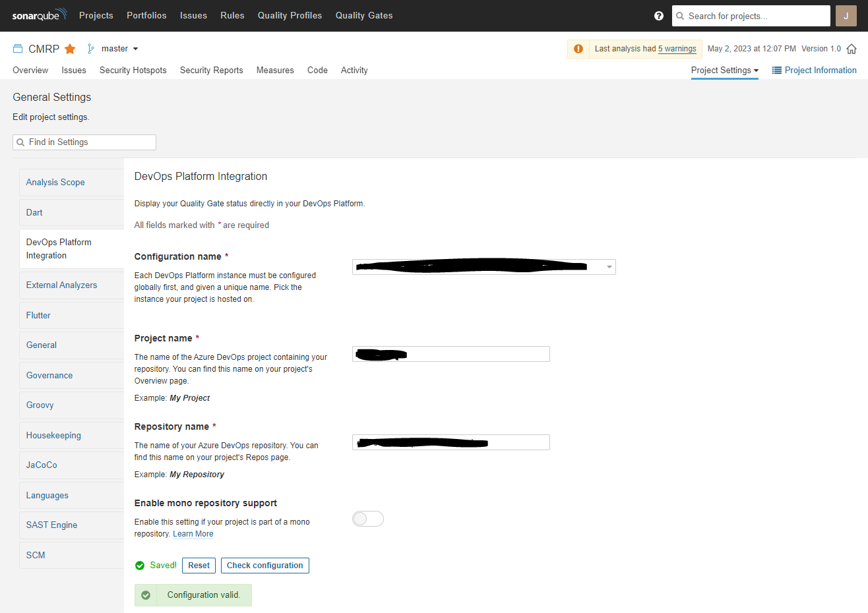Select the Housekeeping settings category
Screen dimensions: 868x613
[71, 435]
